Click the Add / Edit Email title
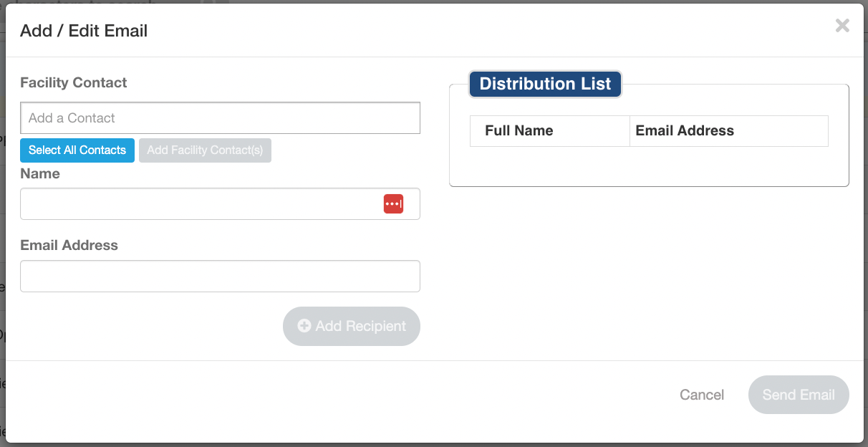This screenshot has height=447, width=868. 84,31
